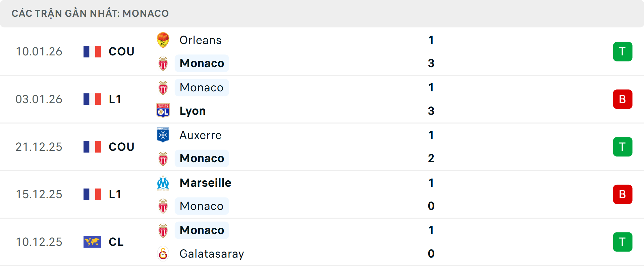The width and height of the screenshot is (644, 266).
Task: Click the Lyon team name
Action: coord(192,111)
